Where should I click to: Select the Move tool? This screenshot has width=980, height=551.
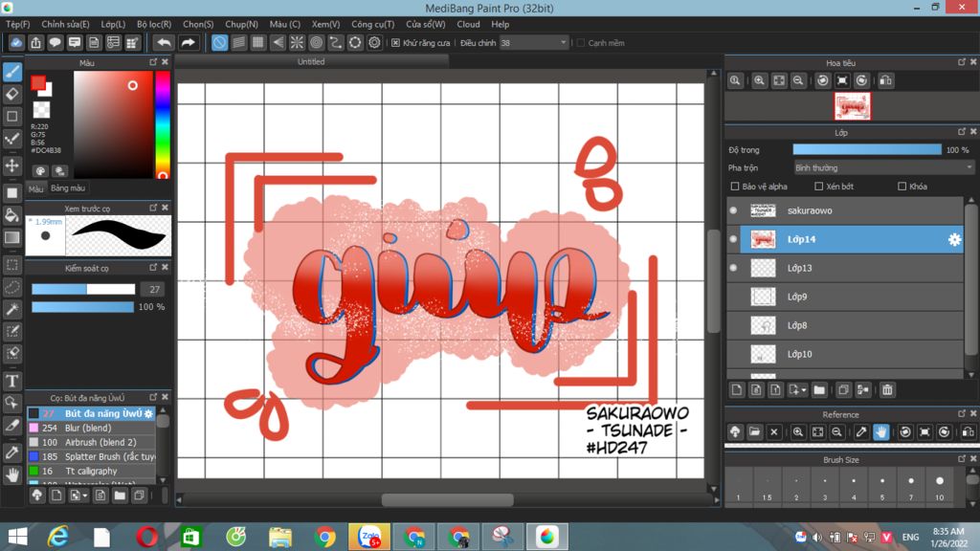[12, 165]
